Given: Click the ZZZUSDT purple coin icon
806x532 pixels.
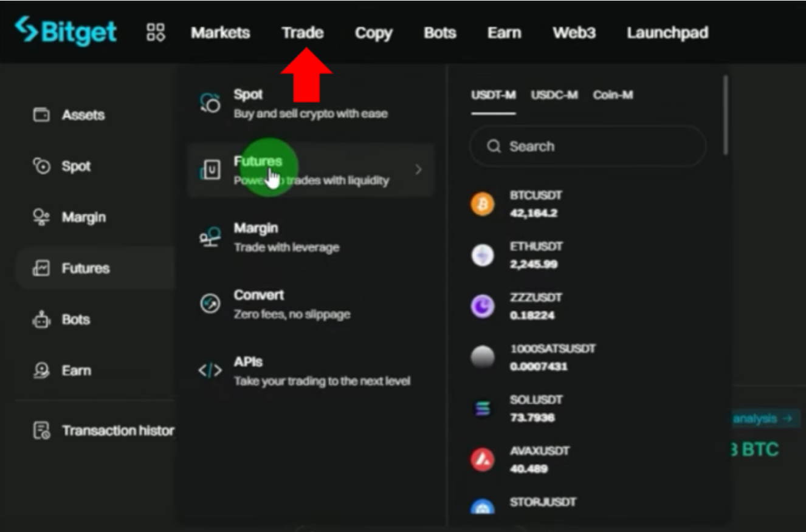Looking at the screenshot, I should pos(483,306).
